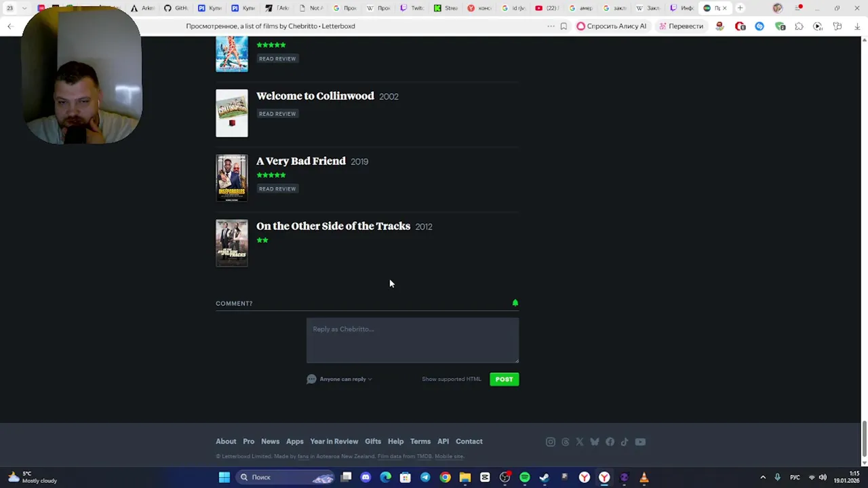This screenshot has height=488, width=868.
Task: Click the Mobile site footer link
Action: 449,457
